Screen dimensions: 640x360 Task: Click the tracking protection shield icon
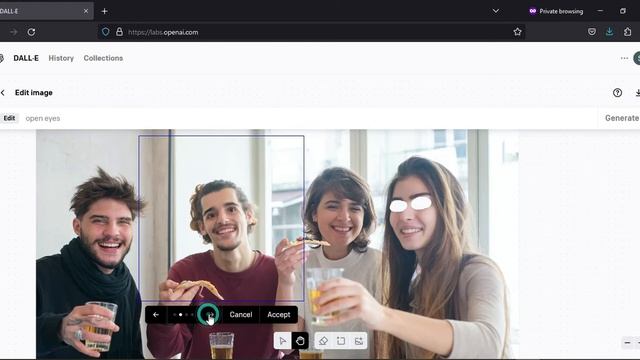pyautogui.click(x=105, y=32)
